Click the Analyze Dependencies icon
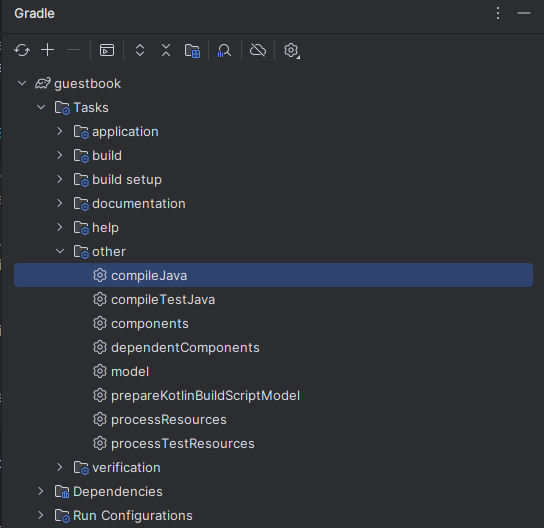Screen dimensions: 544x528 (x=224, y=50)
